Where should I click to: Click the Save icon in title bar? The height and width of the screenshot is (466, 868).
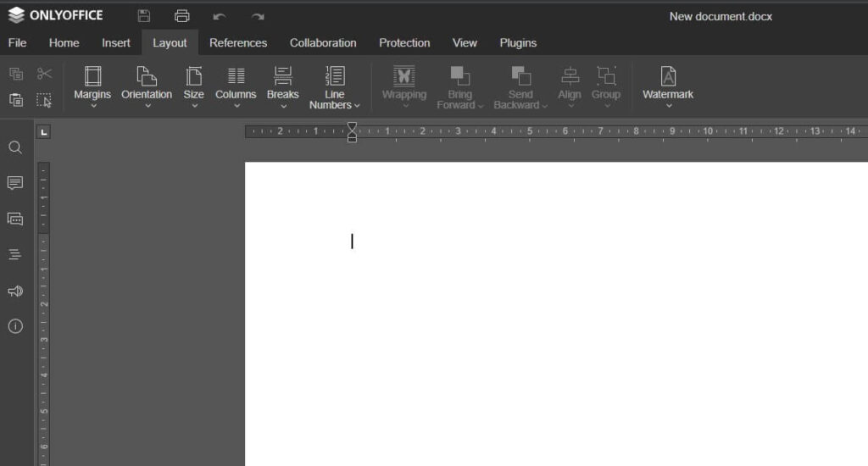point(144,16)
